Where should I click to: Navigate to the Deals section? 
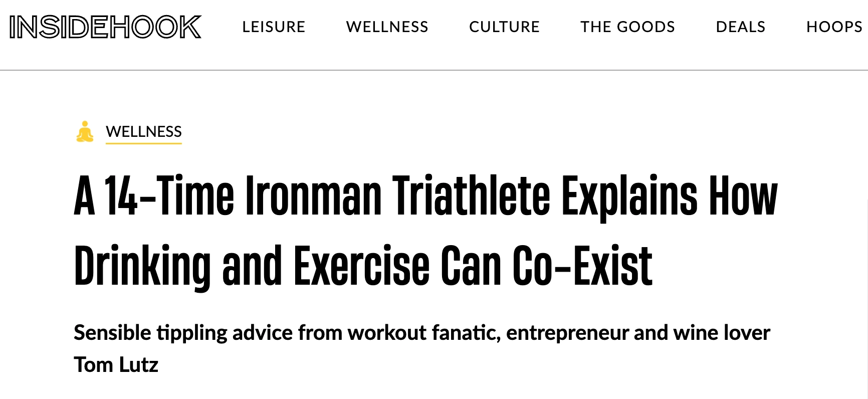click(x=740, y=27)
